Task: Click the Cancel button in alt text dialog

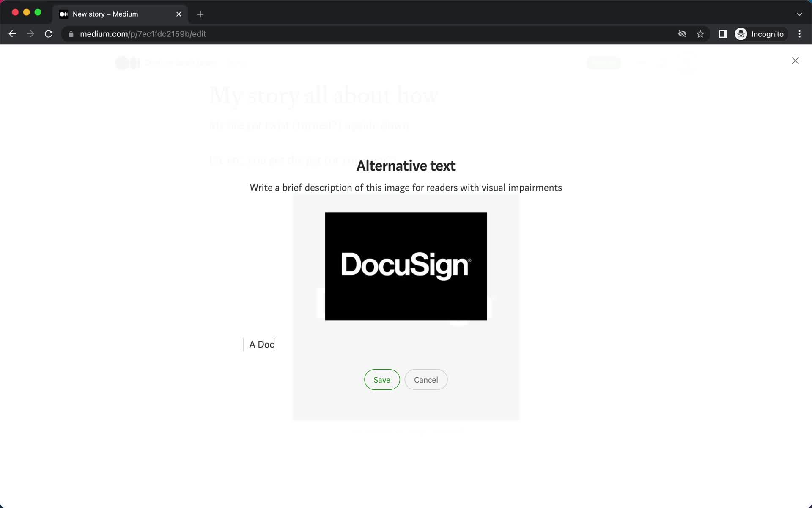Action: coord(426,380)
